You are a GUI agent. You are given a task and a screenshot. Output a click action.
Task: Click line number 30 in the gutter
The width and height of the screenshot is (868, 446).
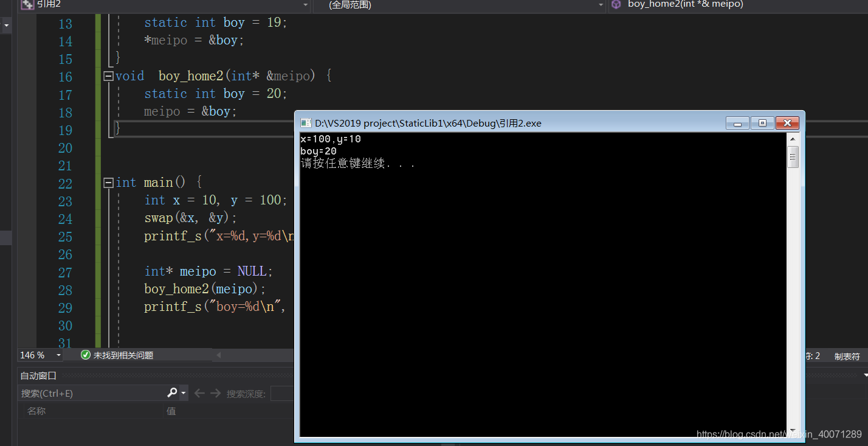(x=65, y=326)
